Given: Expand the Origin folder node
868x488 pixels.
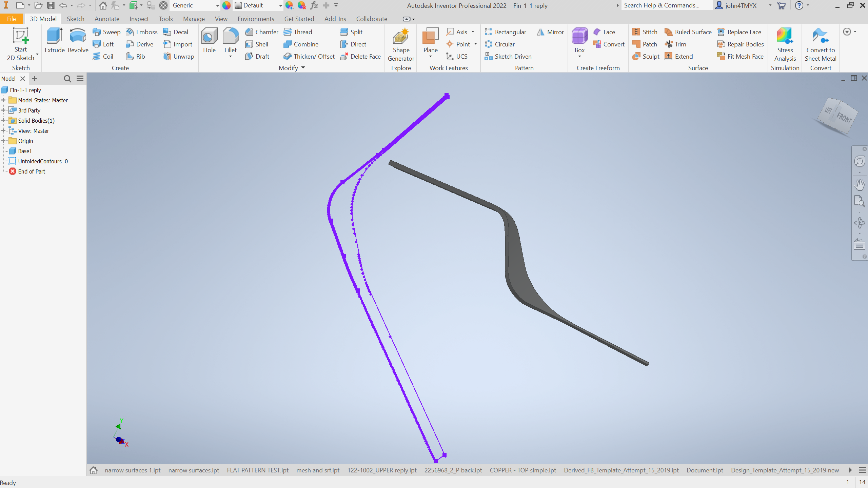Looking at the screenshot, I should point(3,141).
